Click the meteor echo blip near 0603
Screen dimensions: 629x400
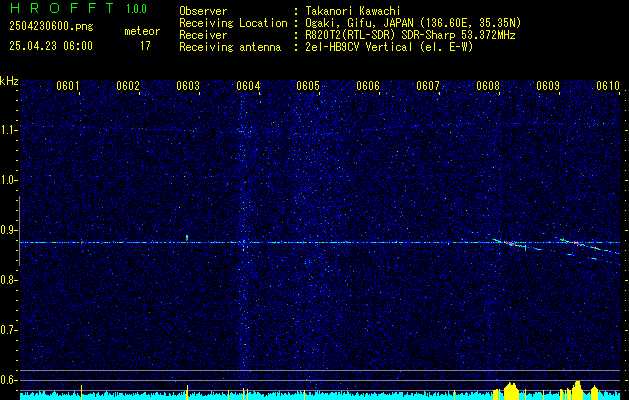(187, 238)
